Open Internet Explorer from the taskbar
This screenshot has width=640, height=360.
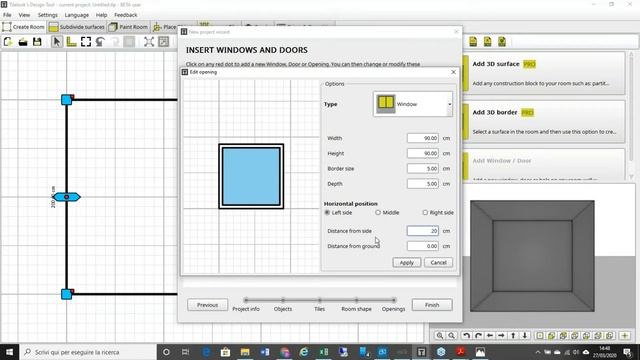click(x=304, y=352)
